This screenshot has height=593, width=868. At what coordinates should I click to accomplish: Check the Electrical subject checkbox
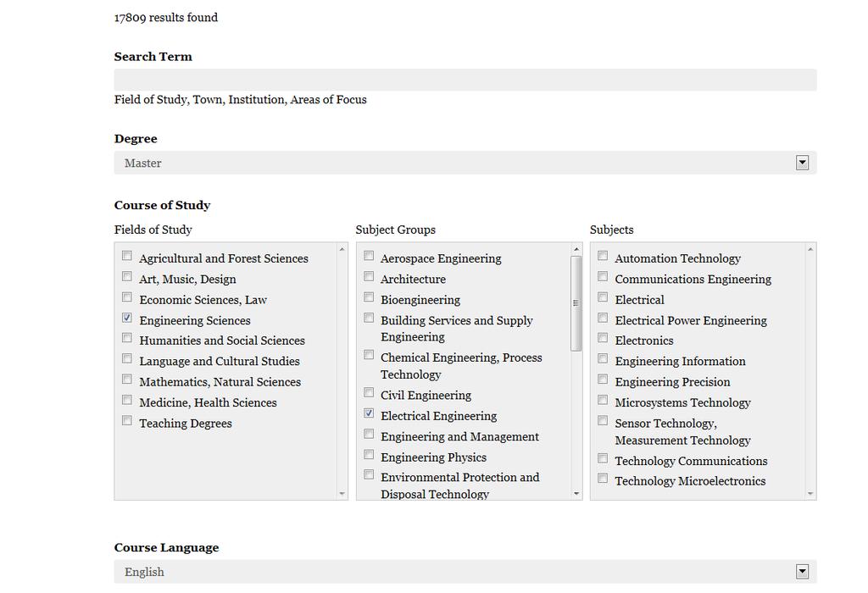click(603, 297)
